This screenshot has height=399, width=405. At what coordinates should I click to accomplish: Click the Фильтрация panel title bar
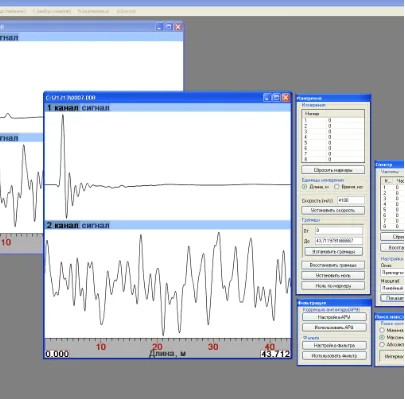(x=334, y=303)
